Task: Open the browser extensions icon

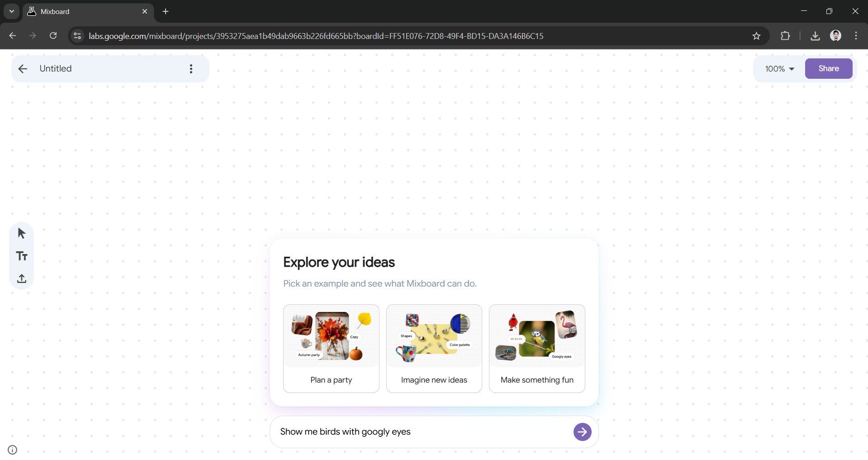Action: coord(786,35)
